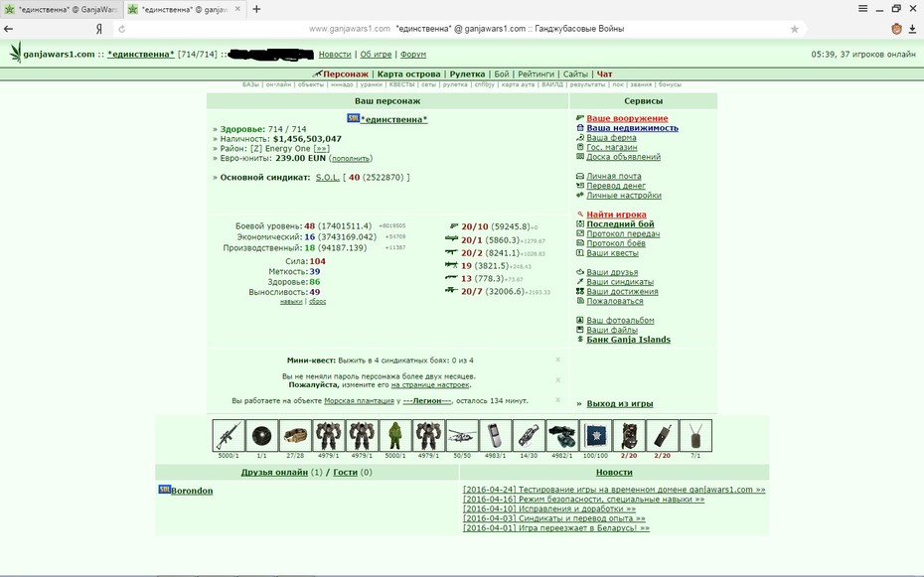924x577 pixels.
Task: Select the black grenade ball item 1/1
Action: [261, 436]
